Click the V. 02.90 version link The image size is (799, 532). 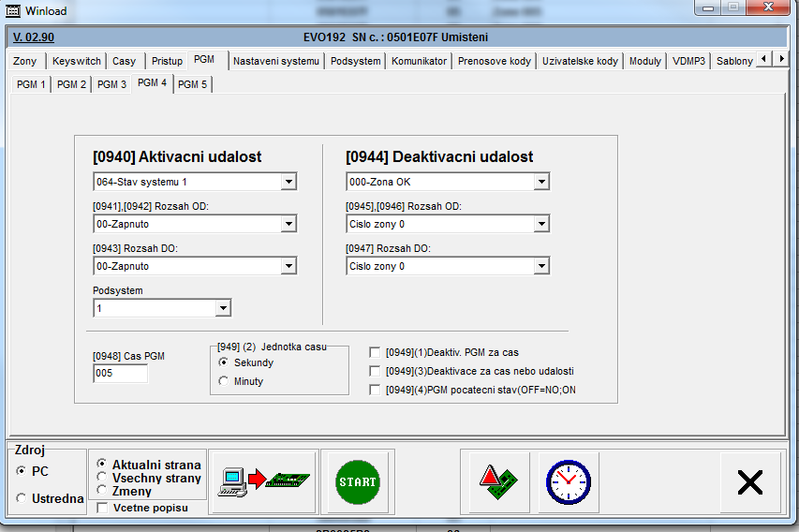[x=34, y=37]
